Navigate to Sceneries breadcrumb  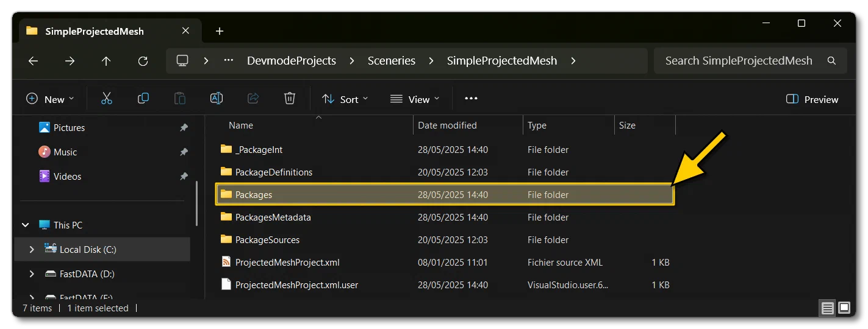click(392, 61)
